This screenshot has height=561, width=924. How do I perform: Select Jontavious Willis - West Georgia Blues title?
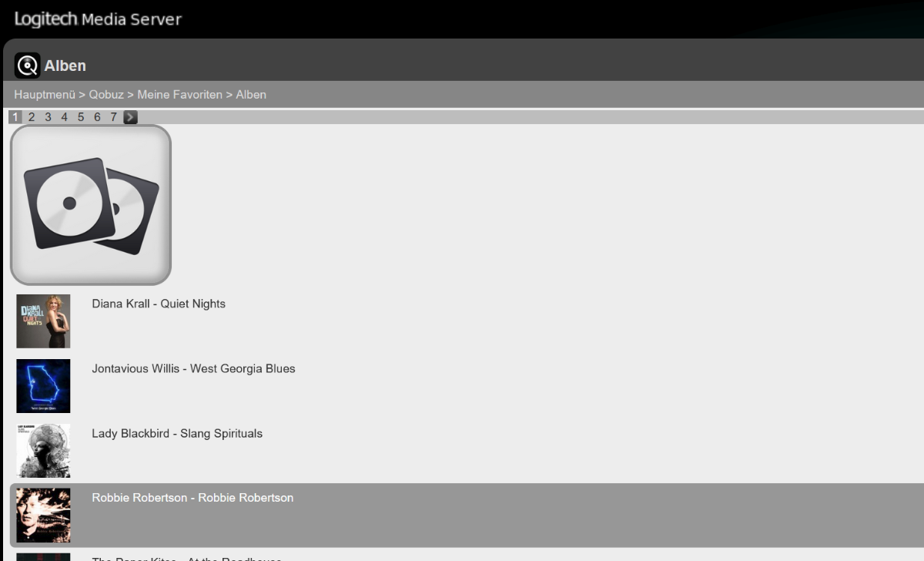(193, 368)
